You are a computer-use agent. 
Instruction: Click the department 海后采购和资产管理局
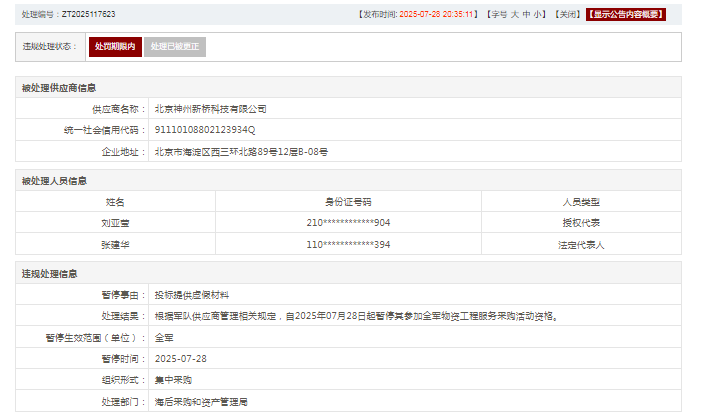pyautogui.click(x=200, y=401)
